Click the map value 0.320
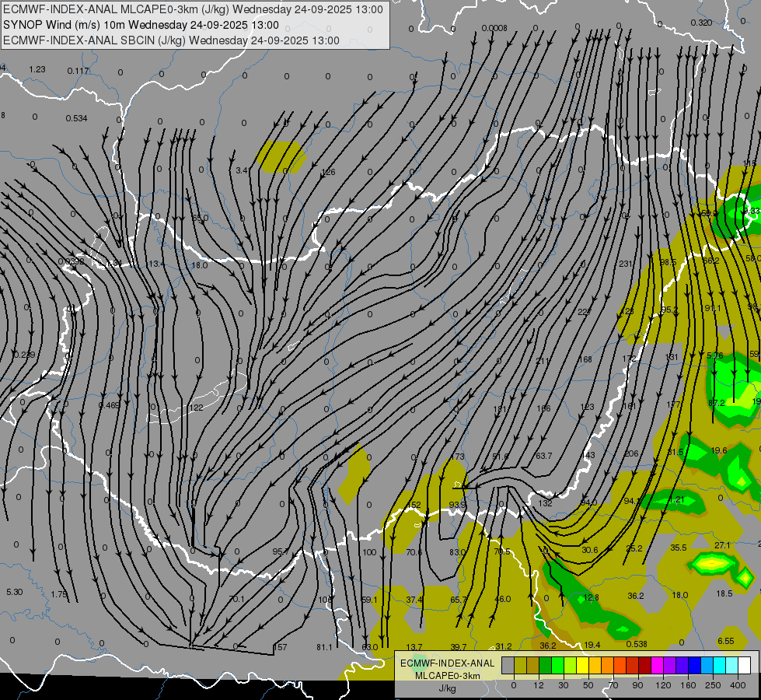 tap(701, 23)
